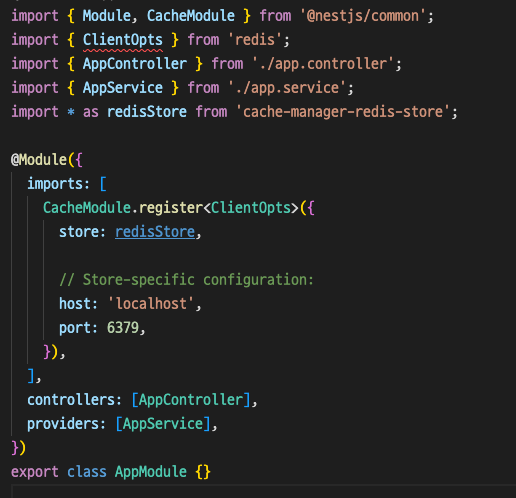Click the store property key
The height and width of the screenshot is (498, 516).
pyautogui.click(x=79, y=232)
